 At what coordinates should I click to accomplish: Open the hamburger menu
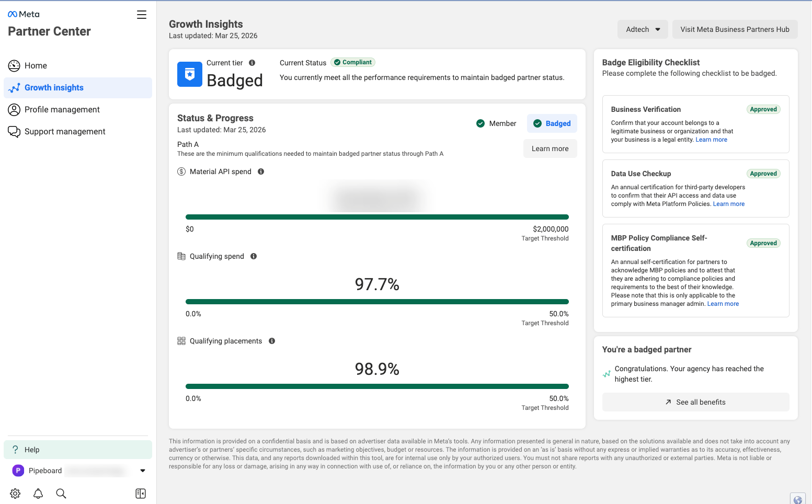tap(141, 15)
